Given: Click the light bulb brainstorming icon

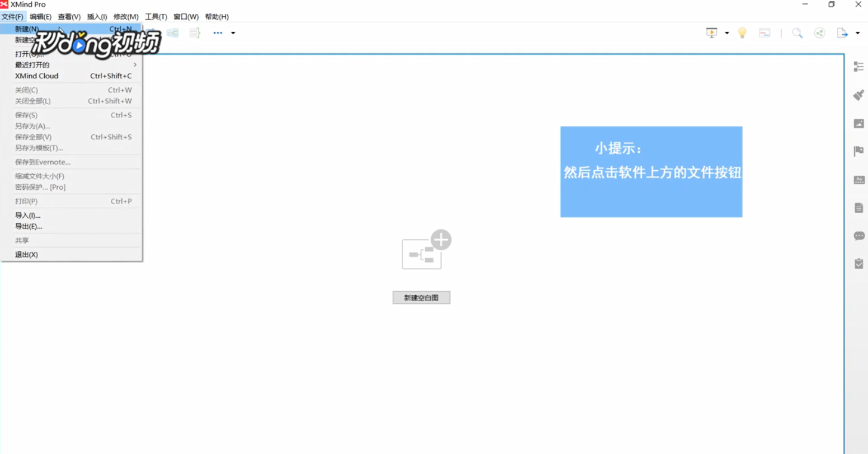Looking at the screenshot, I should coord(742,33).
